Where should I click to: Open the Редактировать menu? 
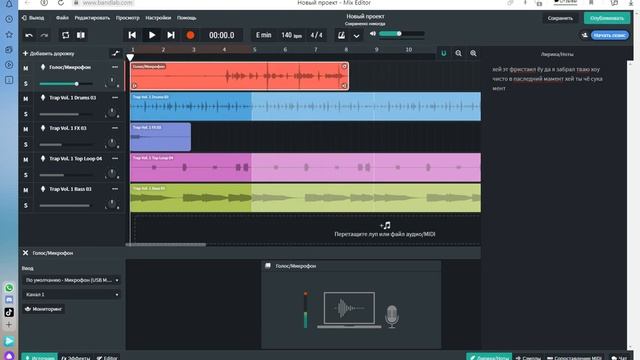tap(92, 18)
